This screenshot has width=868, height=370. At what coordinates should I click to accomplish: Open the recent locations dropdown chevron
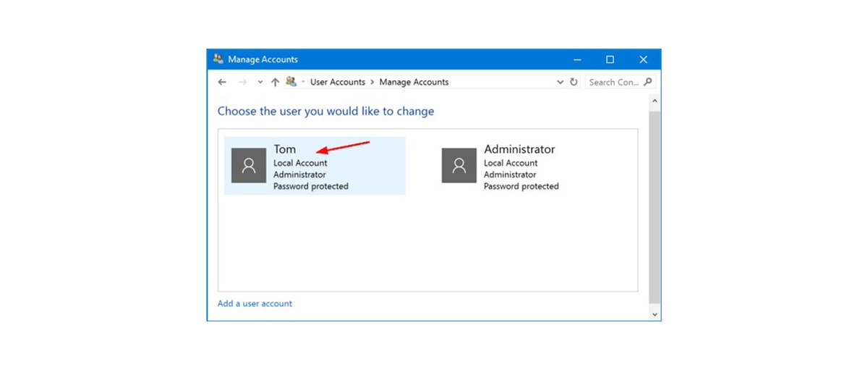pos(260,83)
